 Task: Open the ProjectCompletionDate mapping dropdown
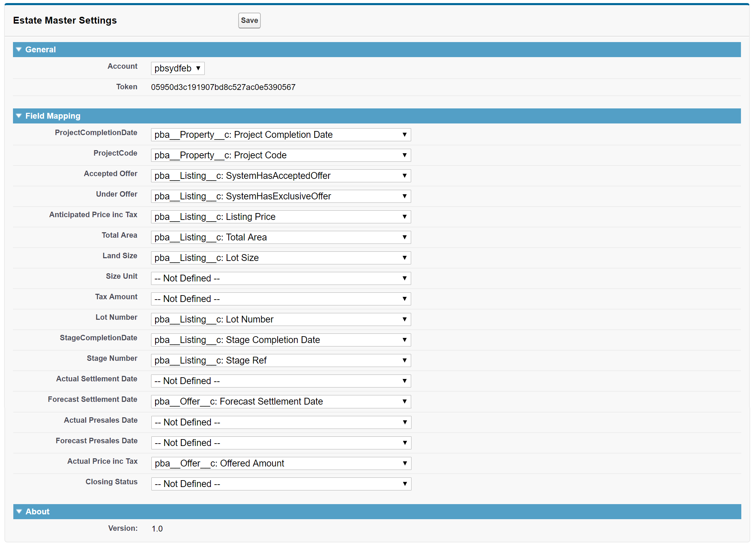coord(281,135)
